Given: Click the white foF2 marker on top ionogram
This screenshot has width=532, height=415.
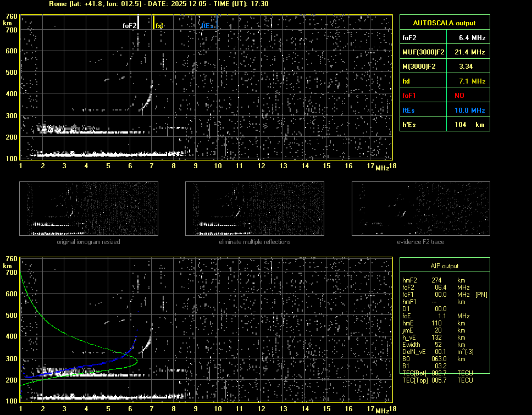Looking at the screenshot, I should click(x=138, y=22).
